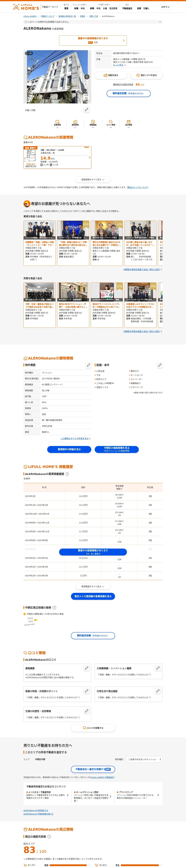Viewport: 186px width, 868px height.
Task: Edit 設備・条件 with pencil icon
Action: 160,365
